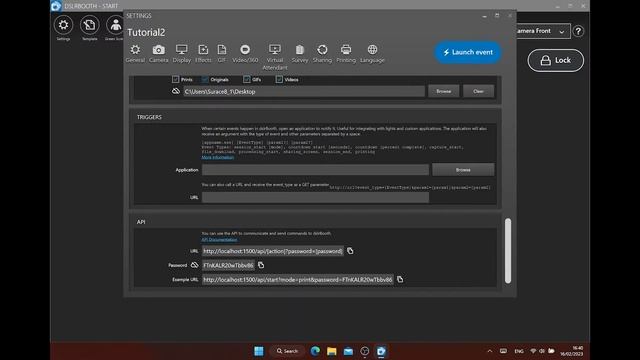Switch to the Video/360 tab
Viewport: 640px width, 360px height.
tap(245, 53)
